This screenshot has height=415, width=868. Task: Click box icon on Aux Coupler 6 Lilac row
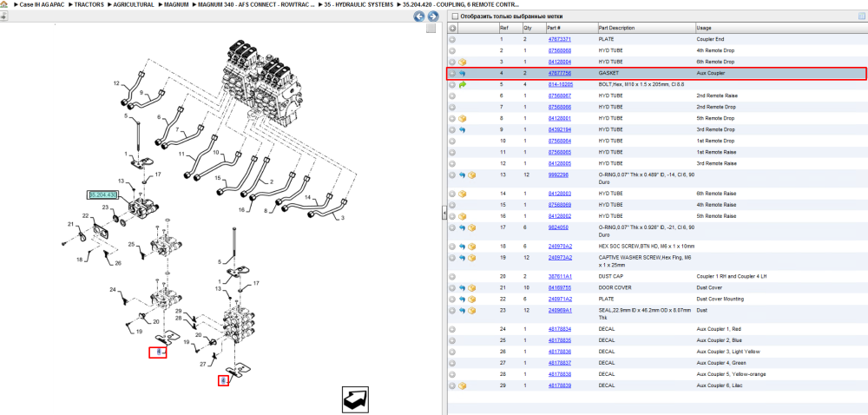[x=463, y=385]
